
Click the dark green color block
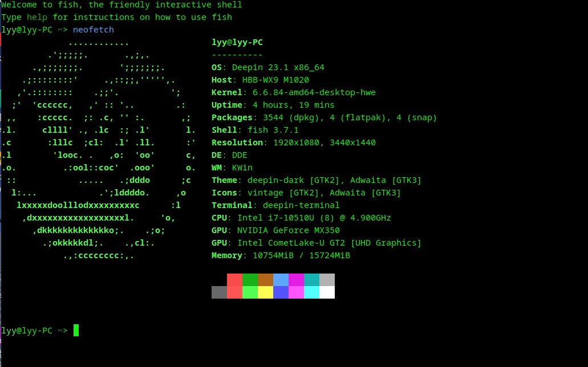[x=250, y=280]
